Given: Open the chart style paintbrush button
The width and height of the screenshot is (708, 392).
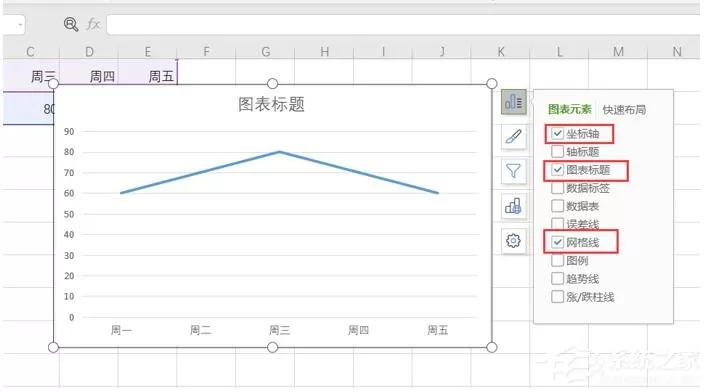Looking at the screenshot, I should tap(513, 136).
